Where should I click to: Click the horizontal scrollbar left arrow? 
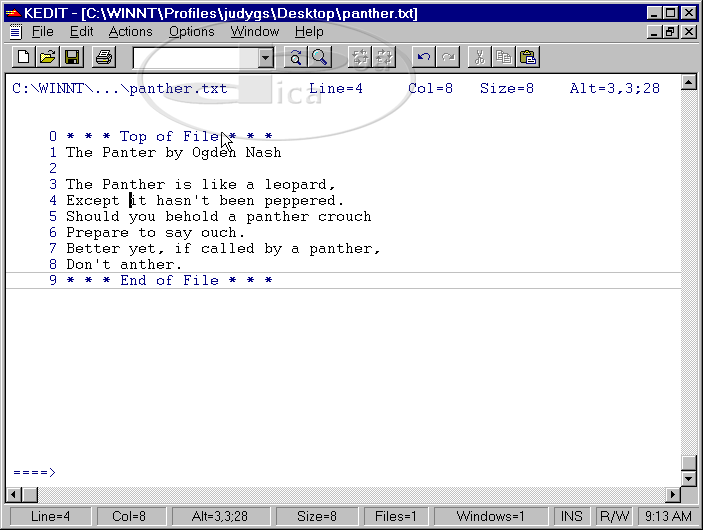15,495
